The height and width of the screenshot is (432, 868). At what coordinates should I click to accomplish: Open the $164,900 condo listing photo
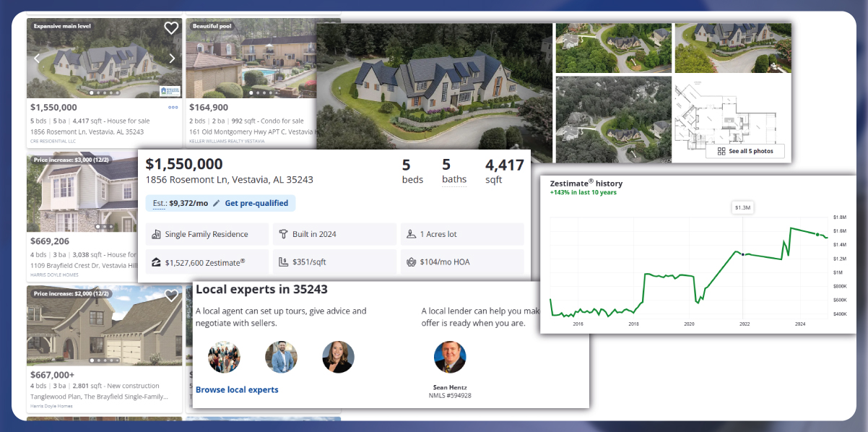tap(251, 58)
